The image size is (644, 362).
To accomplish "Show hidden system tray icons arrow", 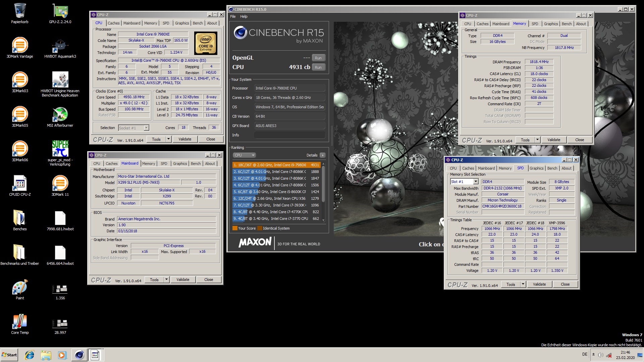I will (x=593, y=355).
